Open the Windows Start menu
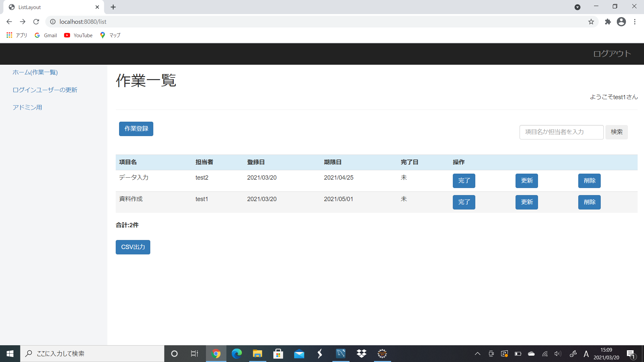Screen dimensions: 644x362 [10, 354]
